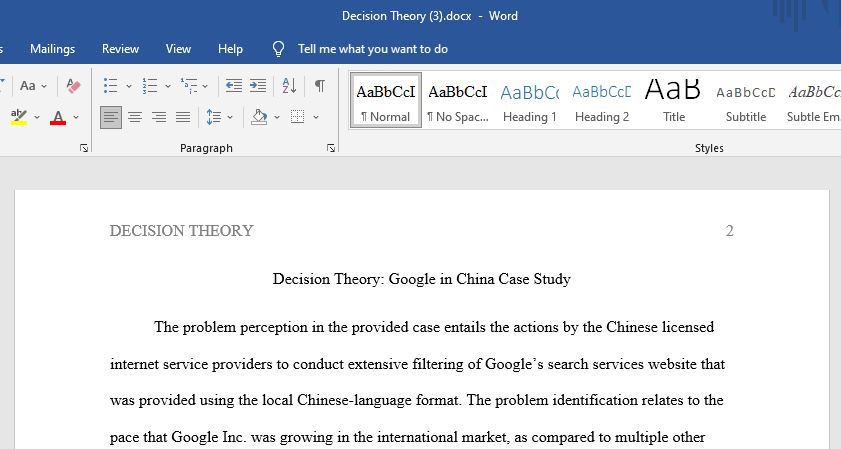
Task: Apply bullet list formatting
Action: pos(110,86)
